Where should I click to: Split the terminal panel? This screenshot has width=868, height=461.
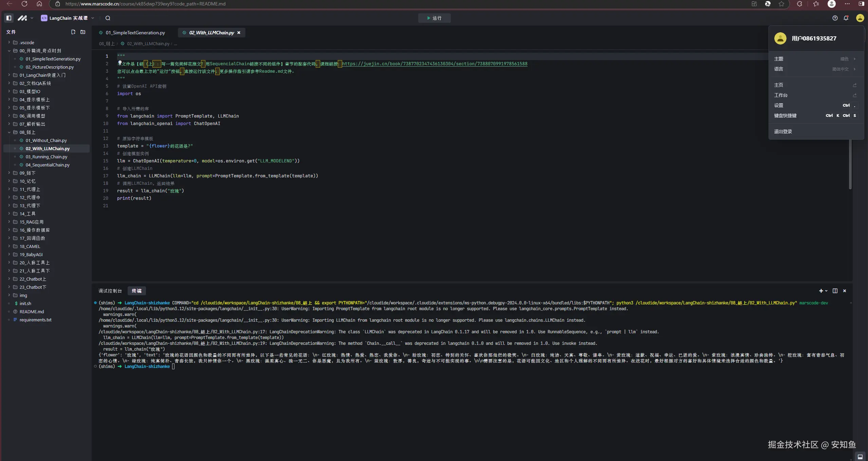tap(835, 291)
